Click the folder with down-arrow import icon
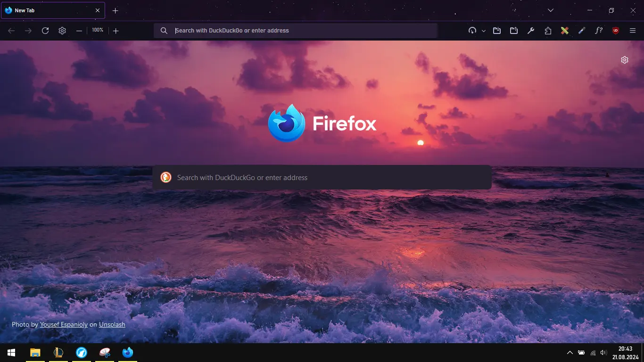644x362 pixels. [x=497, y=31]
